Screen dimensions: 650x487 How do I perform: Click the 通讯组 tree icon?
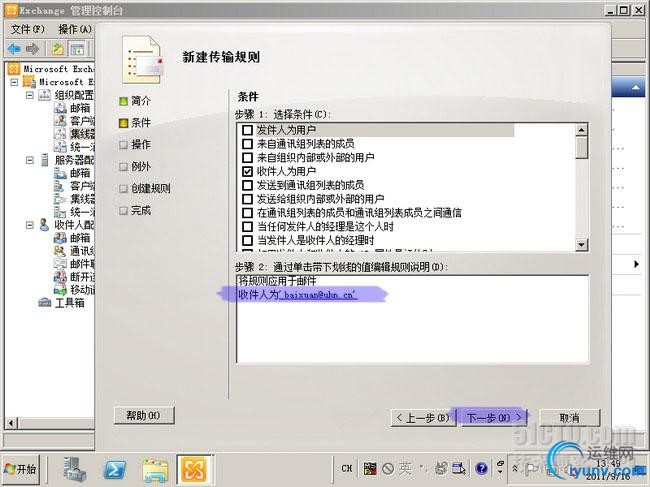(x=60, y=251)
